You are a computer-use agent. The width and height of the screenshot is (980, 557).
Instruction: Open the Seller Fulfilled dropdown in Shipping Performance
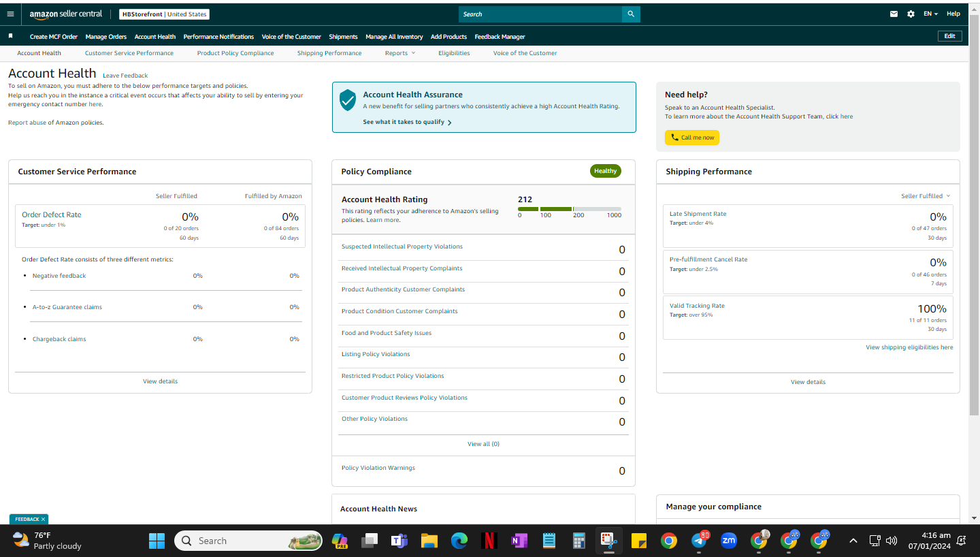926,196
